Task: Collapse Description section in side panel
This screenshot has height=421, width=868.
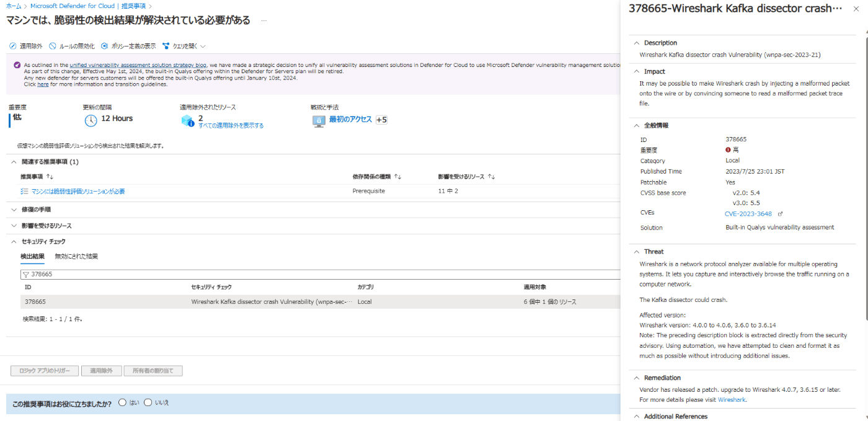Action: tap(636, 43)
